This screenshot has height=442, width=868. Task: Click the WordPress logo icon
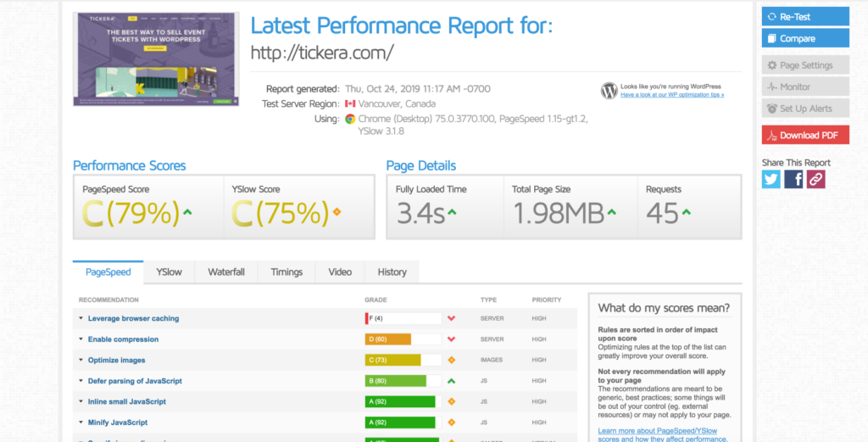(609, 91)
